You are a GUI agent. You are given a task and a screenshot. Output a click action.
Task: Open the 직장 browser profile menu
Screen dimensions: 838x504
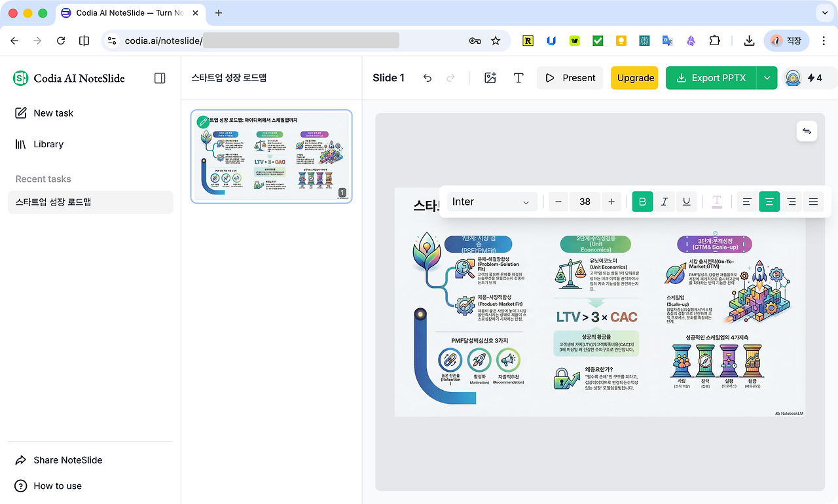[x=786, y=41]
